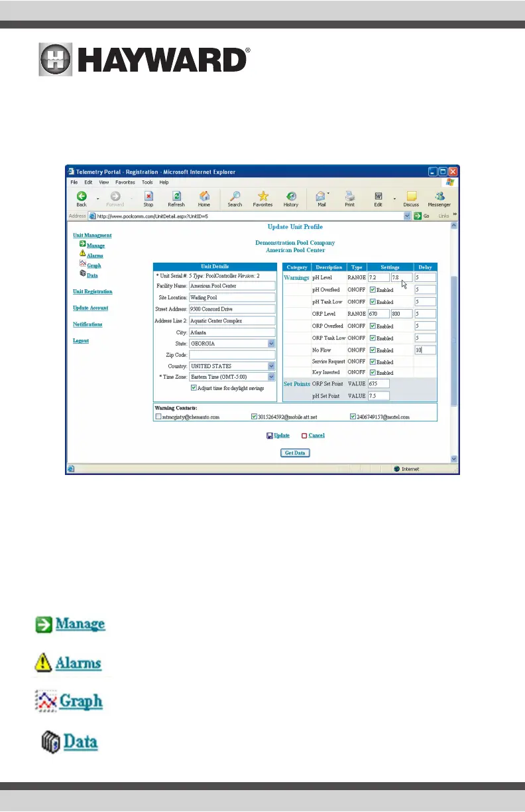Click the Back arrow toolbar icon
Viewport: 525px width, 812px height.
82,196
